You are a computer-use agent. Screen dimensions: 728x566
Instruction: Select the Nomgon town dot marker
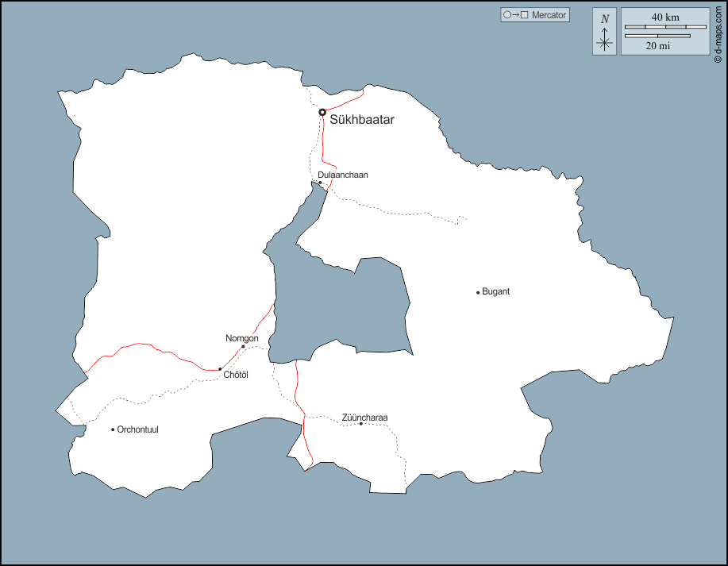pos(243,346)
